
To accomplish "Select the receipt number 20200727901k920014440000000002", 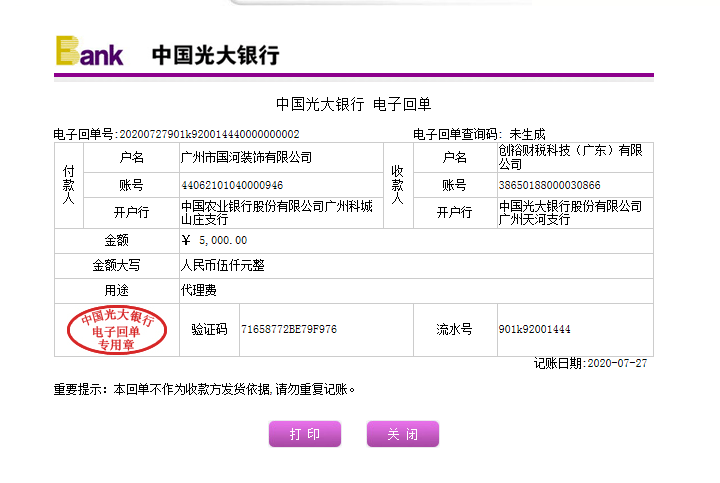I will [209, 134].
